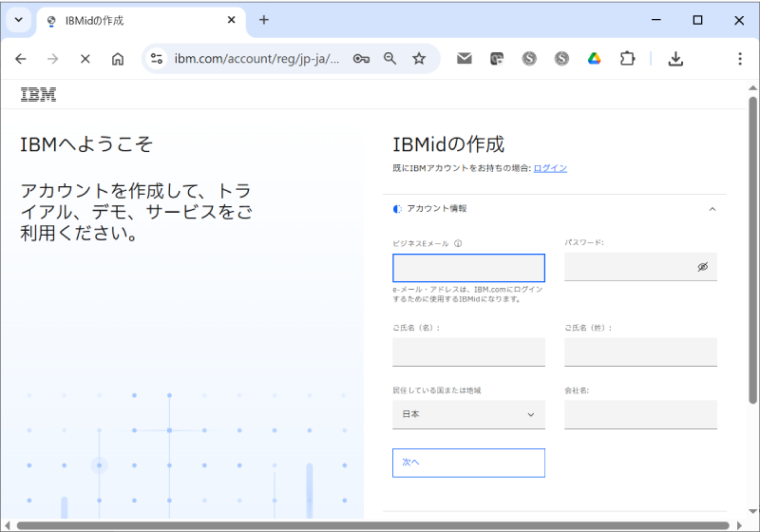Collapse the アカウント情報 section
760x532 pixels.
coord(712,209)
